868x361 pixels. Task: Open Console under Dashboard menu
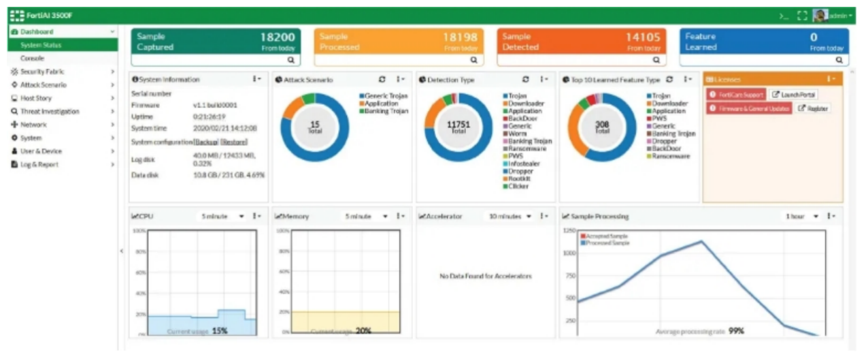(33, 59)
